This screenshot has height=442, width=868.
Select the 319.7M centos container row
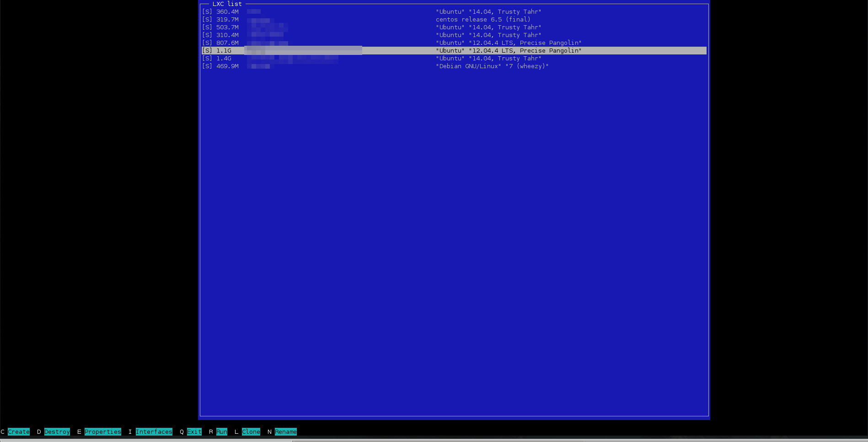pyautogui.click(x=454, y=20)
